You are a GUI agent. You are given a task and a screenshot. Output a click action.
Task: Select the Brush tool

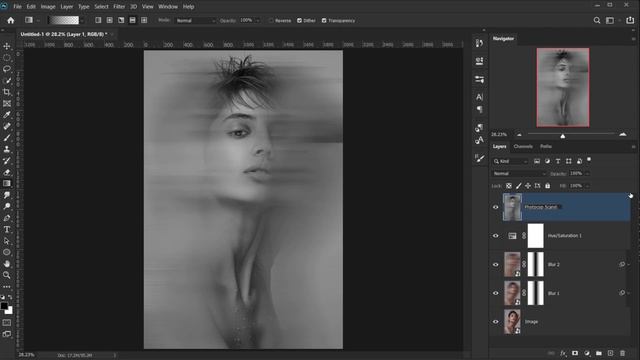[7, 138]
